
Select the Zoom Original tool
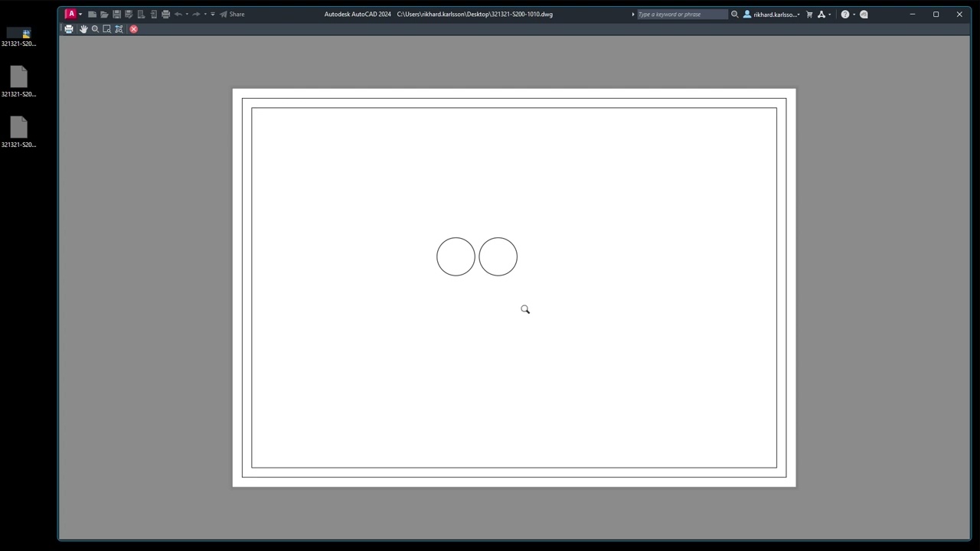(x=119, y=29)
